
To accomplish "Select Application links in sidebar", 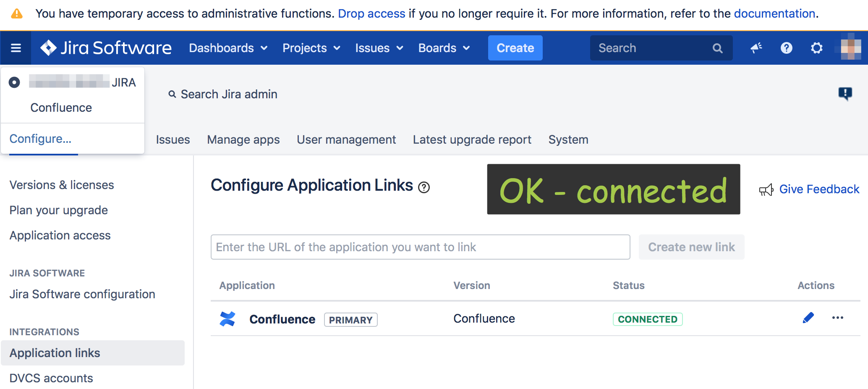I will (x=93, y=353).
